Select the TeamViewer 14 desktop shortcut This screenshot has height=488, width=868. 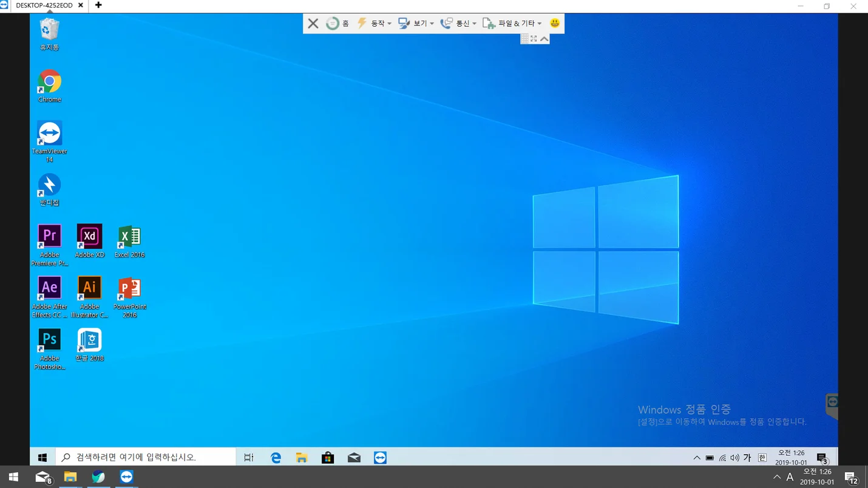pyautogui.click(x=49, y=141)
